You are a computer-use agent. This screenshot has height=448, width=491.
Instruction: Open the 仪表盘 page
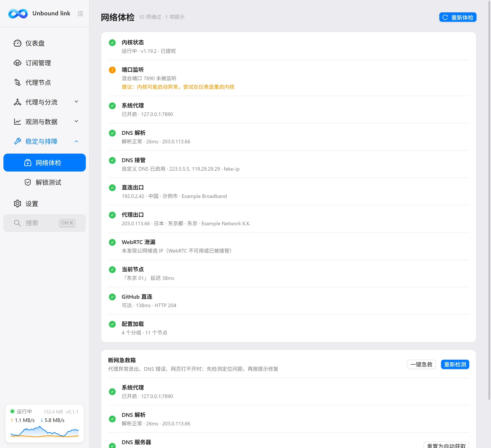click(45, 43)
